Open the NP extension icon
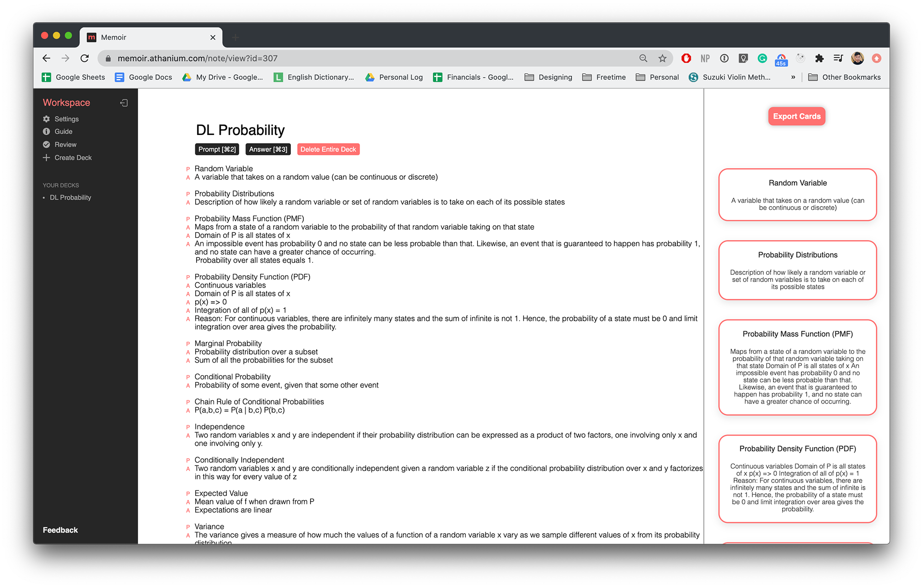Viewport: 923px width, 588px height. 705,58
